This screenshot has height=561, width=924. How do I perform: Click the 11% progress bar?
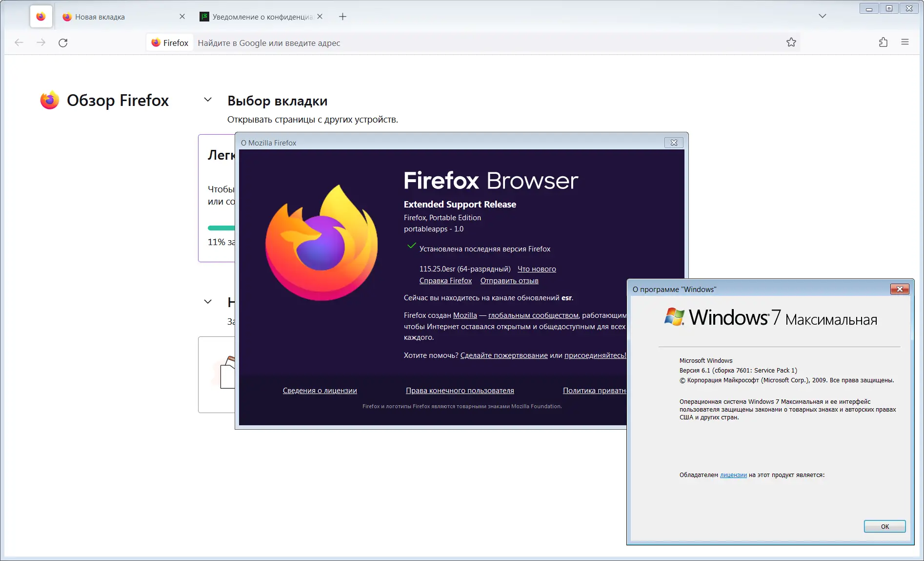[x=222, y=228]
